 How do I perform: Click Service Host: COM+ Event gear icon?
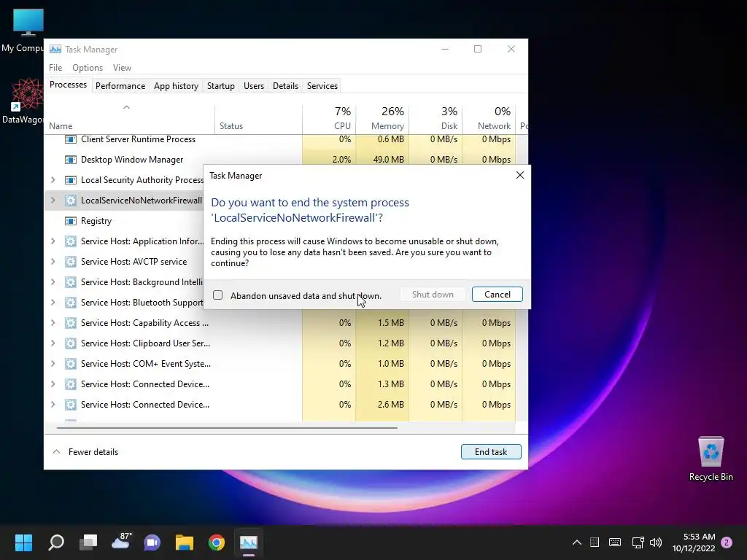71,364
